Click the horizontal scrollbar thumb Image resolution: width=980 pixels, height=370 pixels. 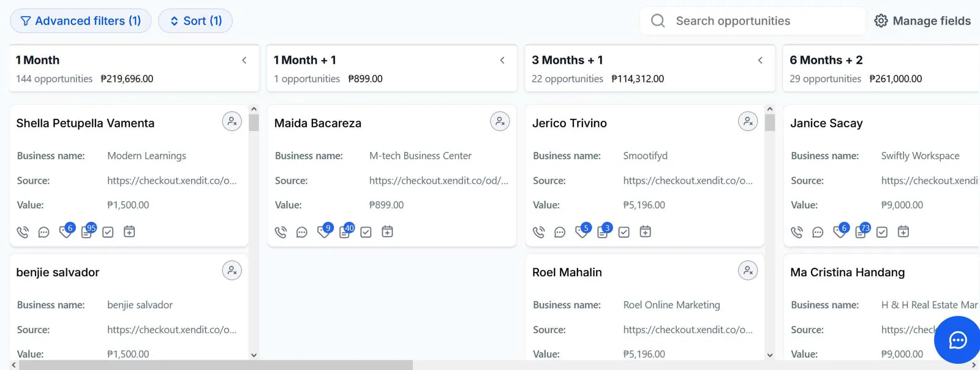coord(216,365)
